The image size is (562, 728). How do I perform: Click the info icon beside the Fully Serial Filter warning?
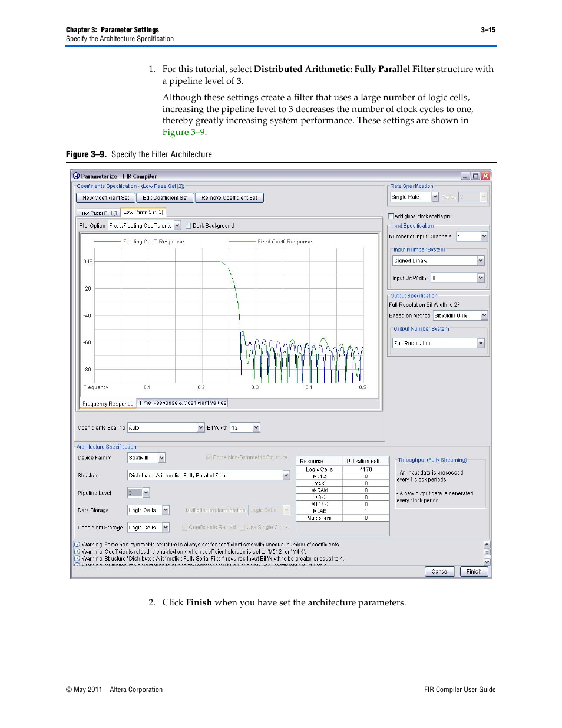pos(77,558)
